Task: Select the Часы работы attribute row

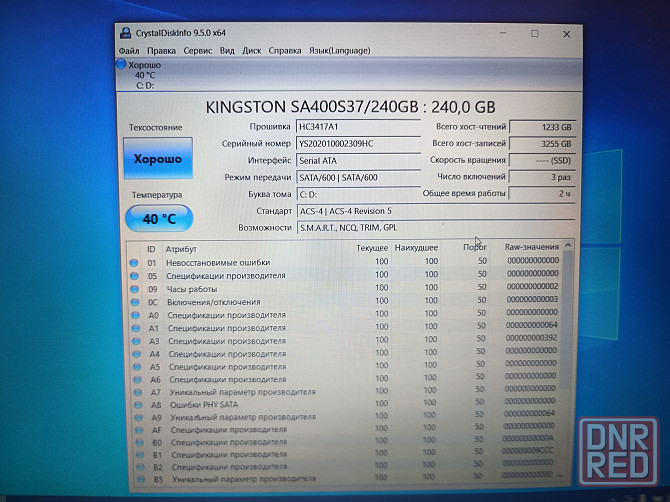Action: coord(345,288)
